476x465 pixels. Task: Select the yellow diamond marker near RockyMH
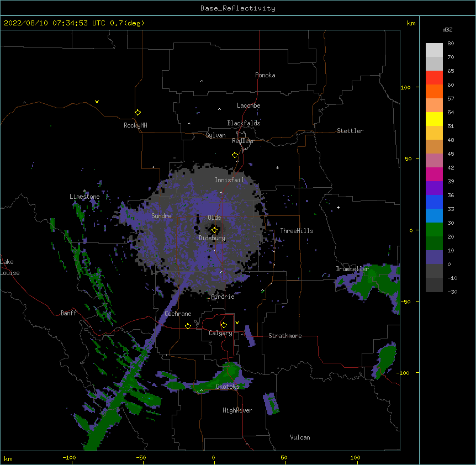pos(138,113)
